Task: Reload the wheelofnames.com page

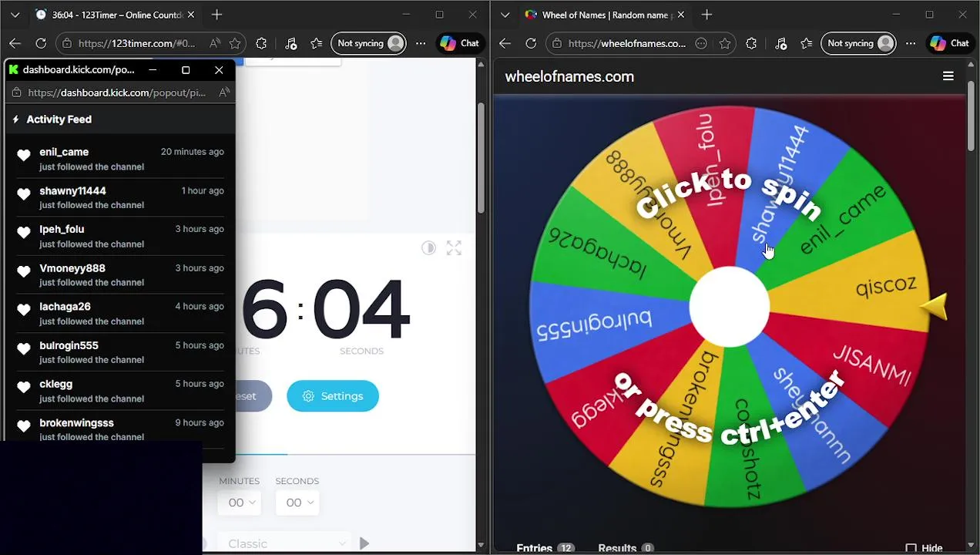Action: [x=531, y=43]
